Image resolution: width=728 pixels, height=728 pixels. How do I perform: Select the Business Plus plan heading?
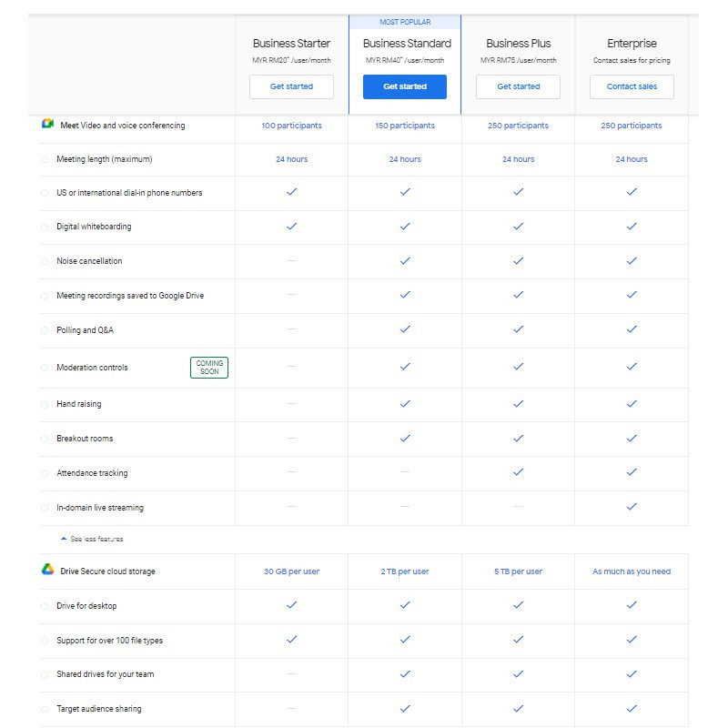[x=518, y=44]
